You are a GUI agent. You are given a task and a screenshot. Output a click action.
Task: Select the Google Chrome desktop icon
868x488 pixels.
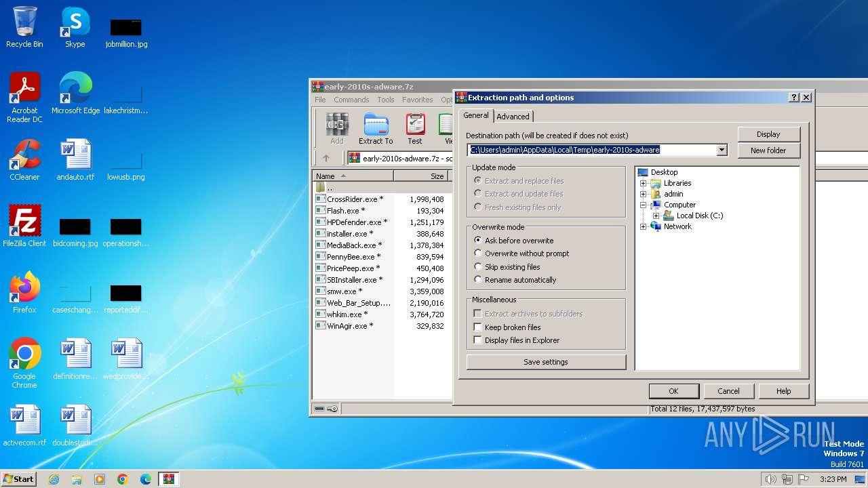pos(24,363)
